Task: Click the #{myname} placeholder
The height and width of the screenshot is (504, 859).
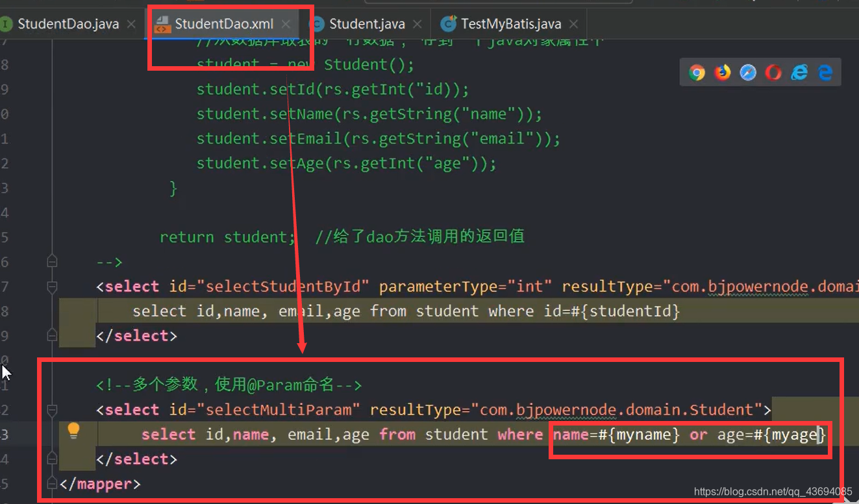Action: pyautogui.click(x=639, y=435)
